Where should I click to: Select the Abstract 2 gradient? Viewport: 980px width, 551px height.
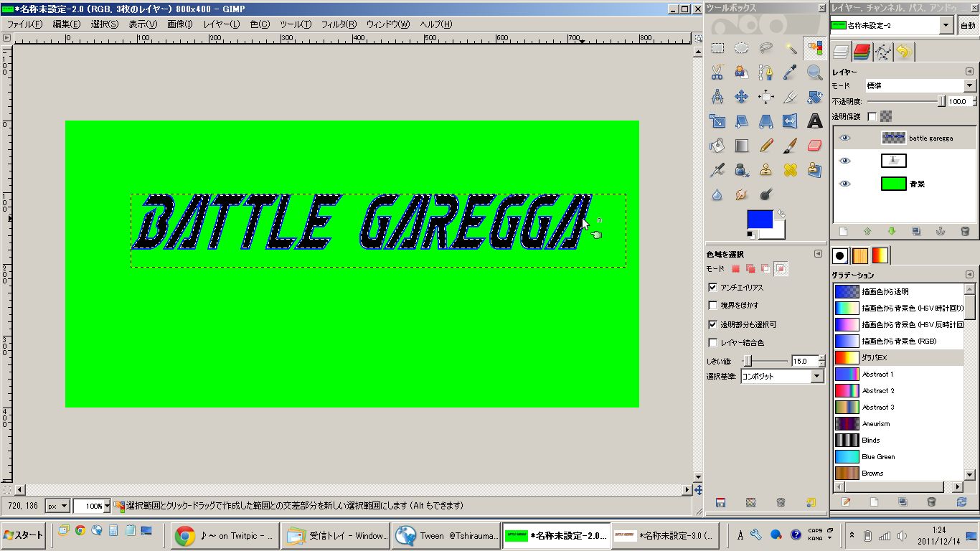click(899, 390)
